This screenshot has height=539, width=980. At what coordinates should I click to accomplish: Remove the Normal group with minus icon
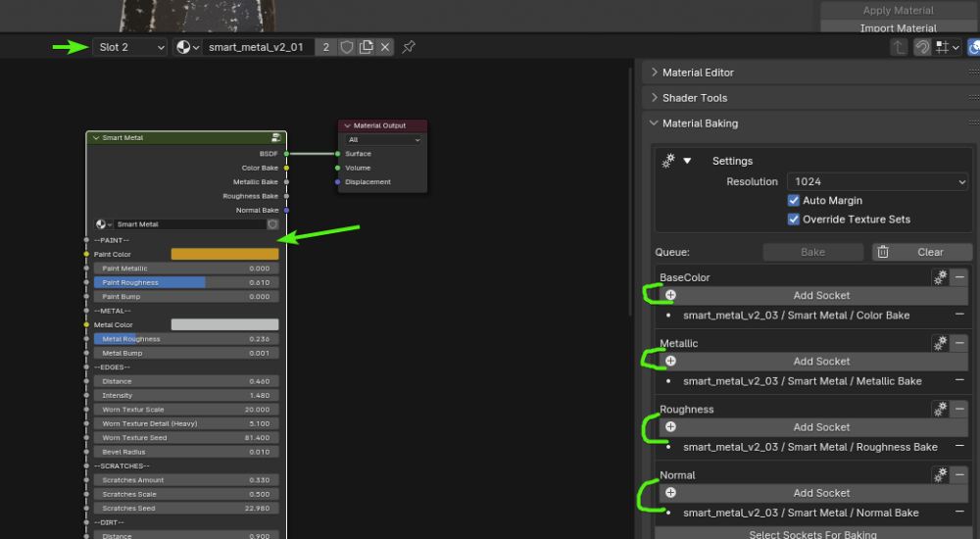click(x=959, y=475)
